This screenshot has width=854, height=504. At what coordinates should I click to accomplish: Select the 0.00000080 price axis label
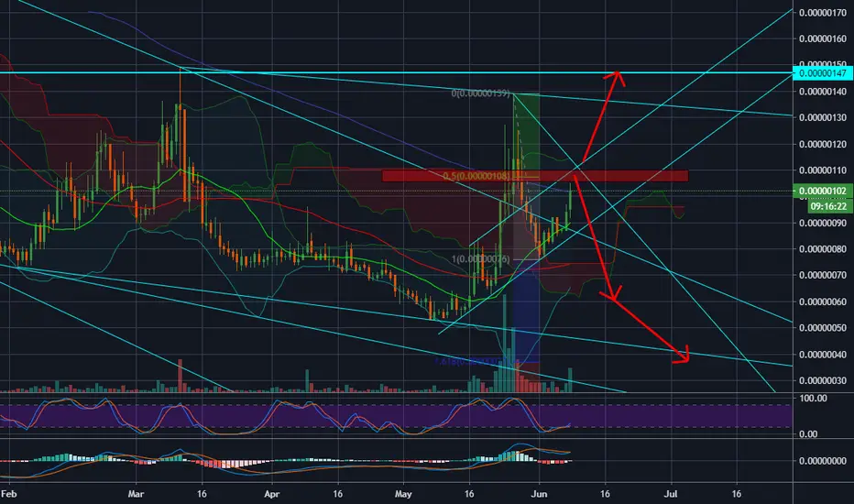[x=823, y=249]
